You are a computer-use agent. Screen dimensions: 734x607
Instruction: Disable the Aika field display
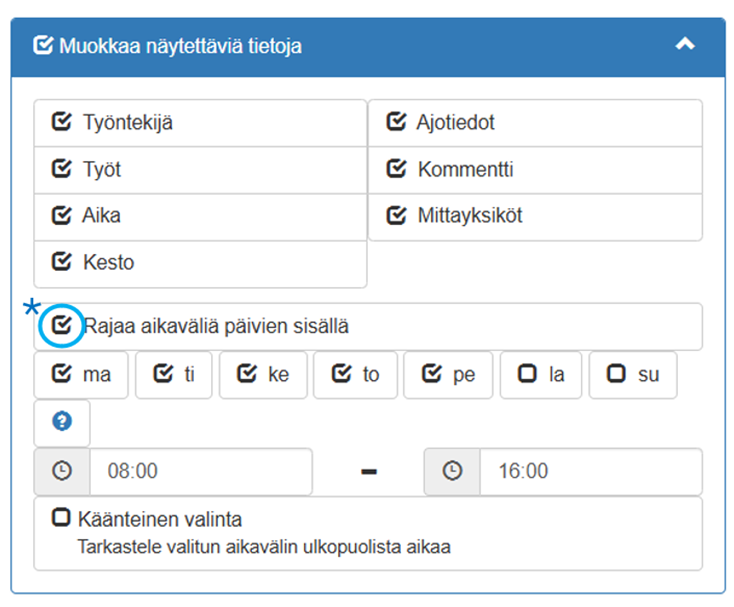click(x=62, y=216)
